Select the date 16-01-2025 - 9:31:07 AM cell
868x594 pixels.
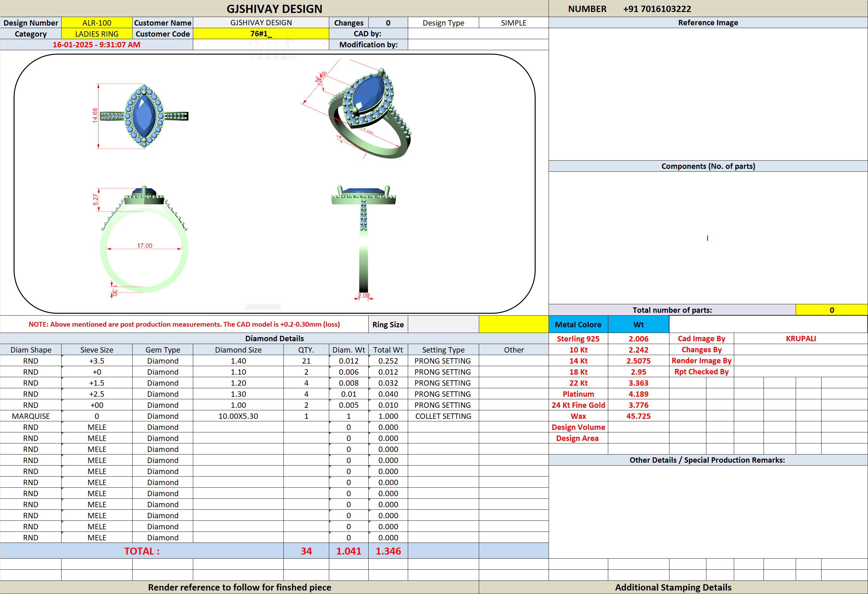pos(96,45)
